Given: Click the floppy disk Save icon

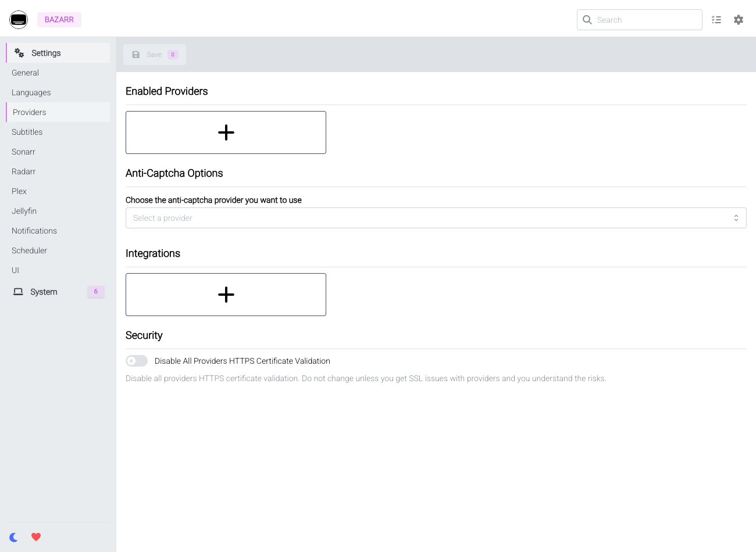Looking at the screenshot, I should [136, 55].
